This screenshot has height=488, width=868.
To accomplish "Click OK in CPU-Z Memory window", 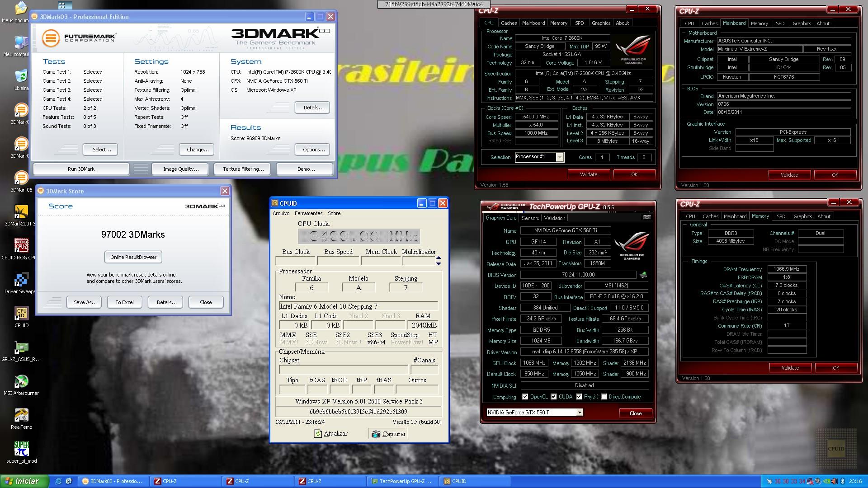I will (x=836, y=368).
